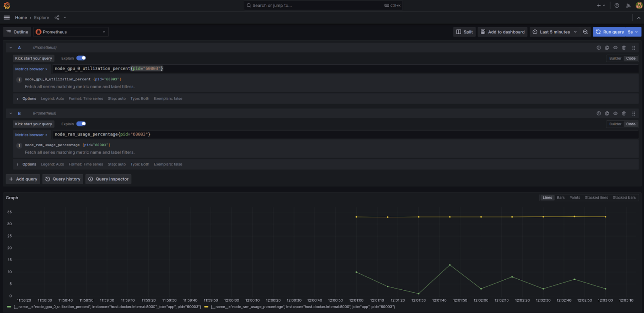Select the Points graph view tab

(x=574, y=198)
